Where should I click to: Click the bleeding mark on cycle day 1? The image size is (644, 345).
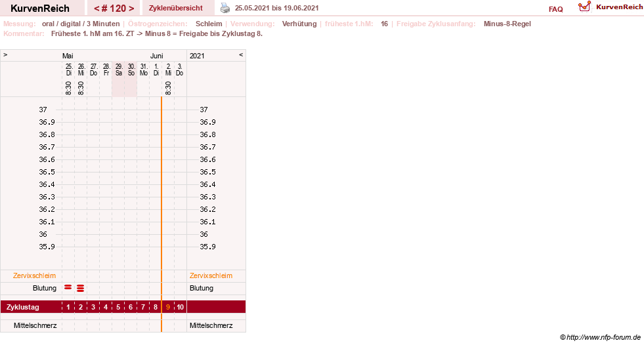click(68, 287)
